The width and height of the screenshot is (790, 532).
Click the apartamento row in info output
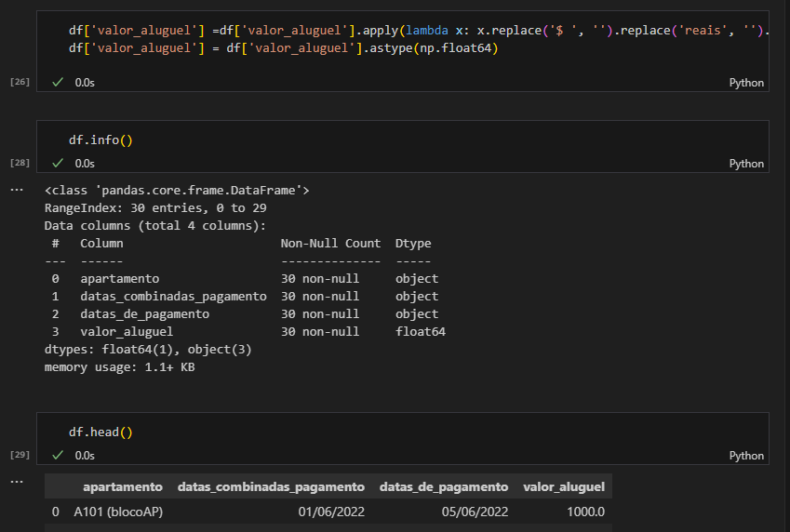click(x=245, y=279)
